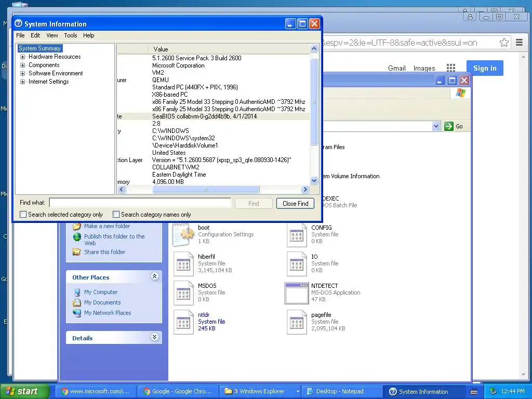
Task: Select the QEMU manufacturer value
Action: pyautogui.click(x=161, y=80)
